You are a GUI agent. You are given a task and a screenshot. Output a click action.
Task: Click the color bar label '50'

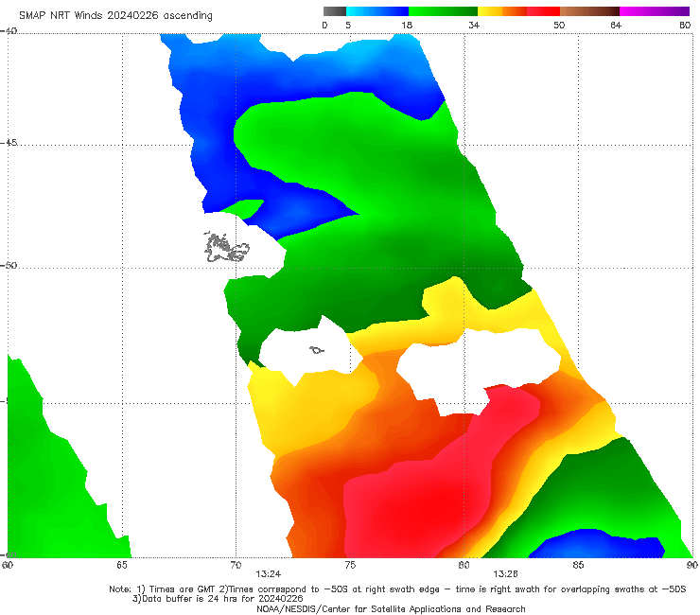click(559, 25)
